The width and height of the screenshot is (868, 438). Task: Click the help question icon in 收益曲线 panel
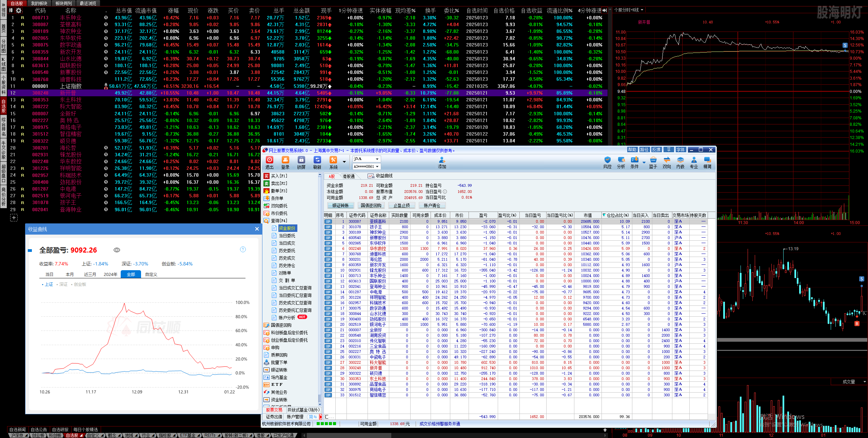tap(243, 250)
